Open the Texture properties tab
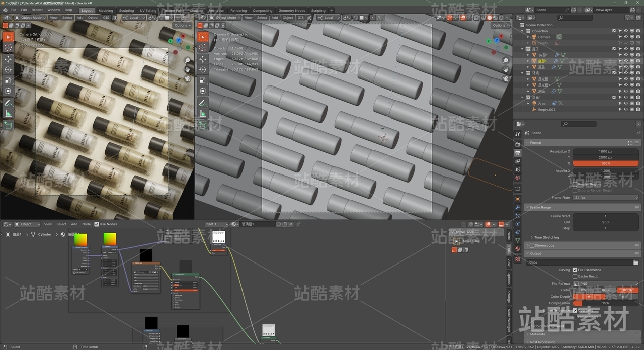 point(517,259)
